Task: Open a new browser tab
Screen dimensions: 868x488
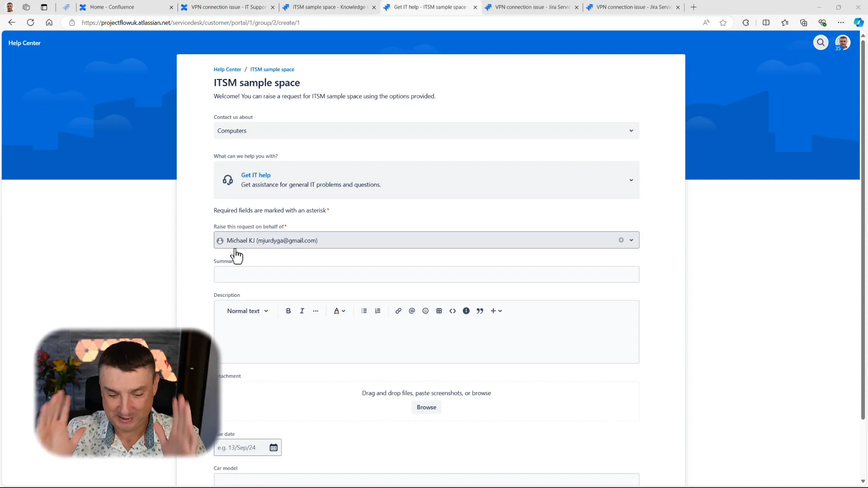Action: click(693, 7)
